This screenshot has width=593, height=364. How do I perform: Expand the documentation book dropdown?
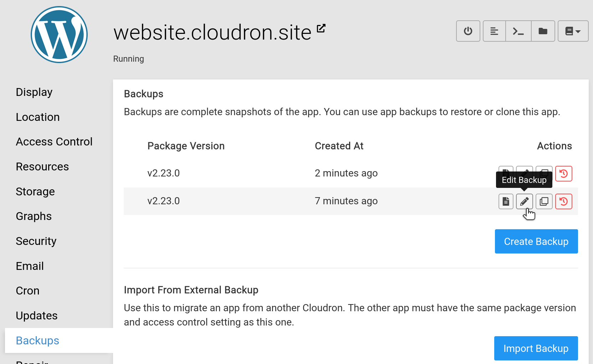click(x=573, y=31)
